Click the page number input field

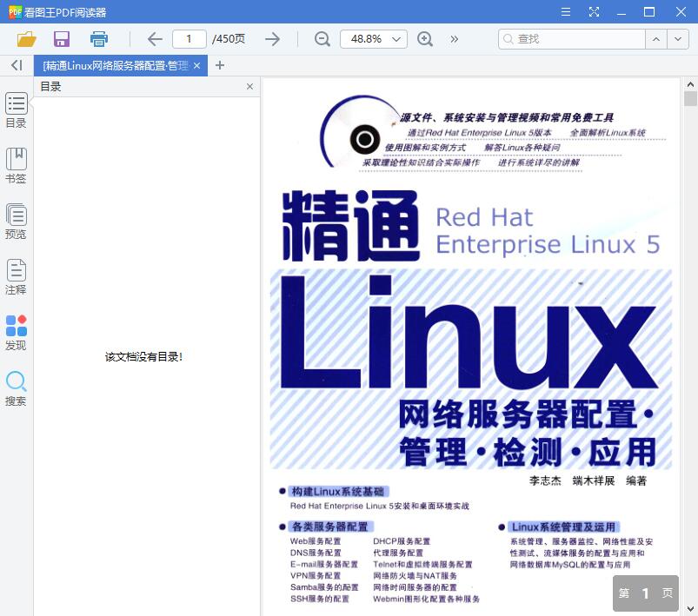coord(189,39)
